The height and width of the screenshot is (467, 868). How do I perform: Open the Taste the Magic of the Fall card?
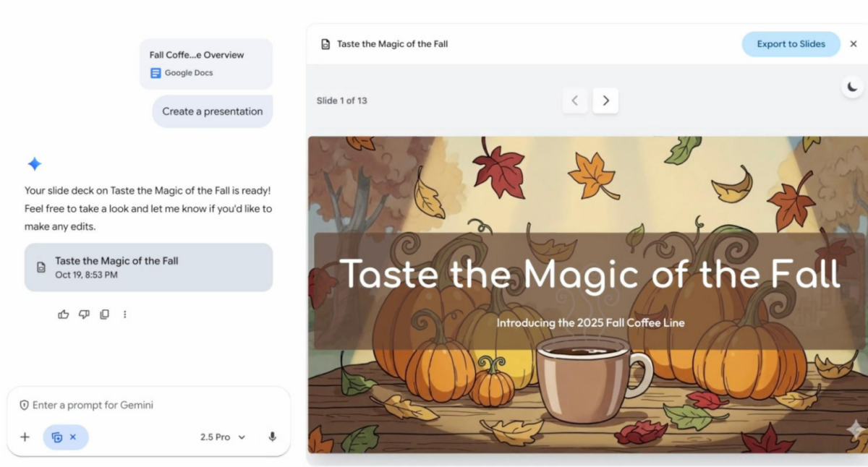click(x=148, y=267)
